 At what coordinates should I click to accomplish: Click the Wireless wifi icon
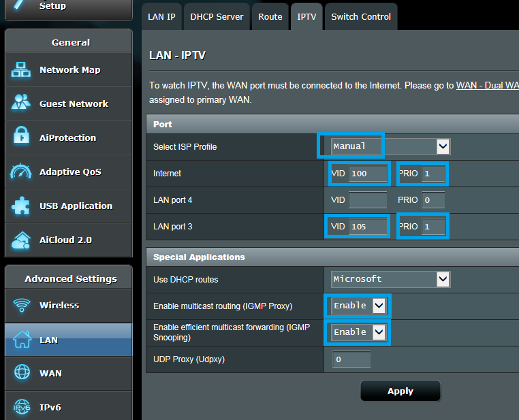(x=22, y=305)
